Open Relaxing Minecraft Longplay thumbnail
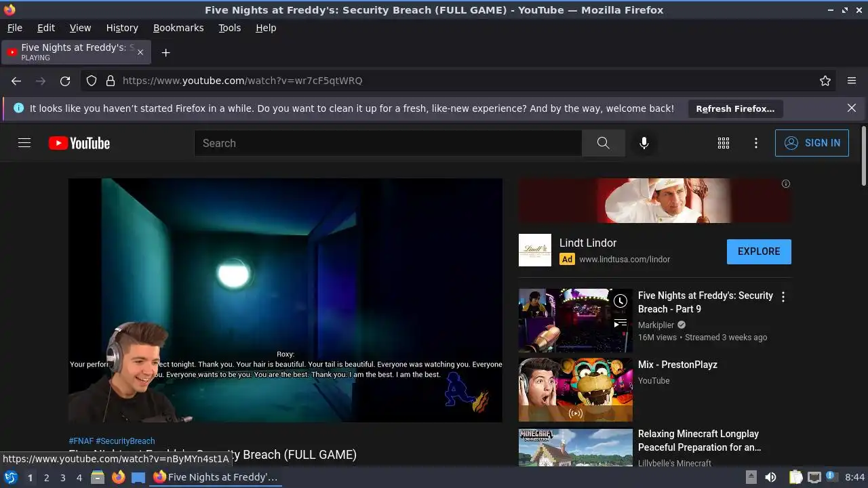Image resolution: width=868 pixels, height=488 pixels. (576, 447)
